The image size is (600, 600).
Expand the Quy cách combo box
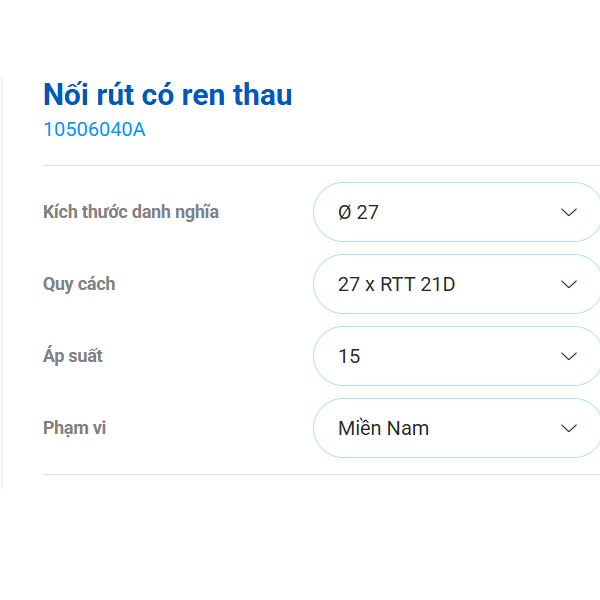457,284
